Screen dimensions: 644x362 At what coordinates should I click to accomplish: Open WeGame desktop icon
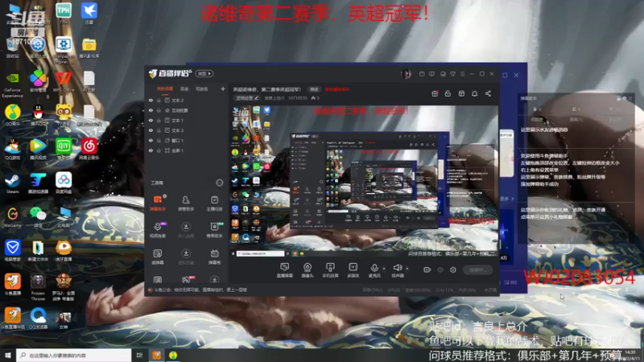12,216
